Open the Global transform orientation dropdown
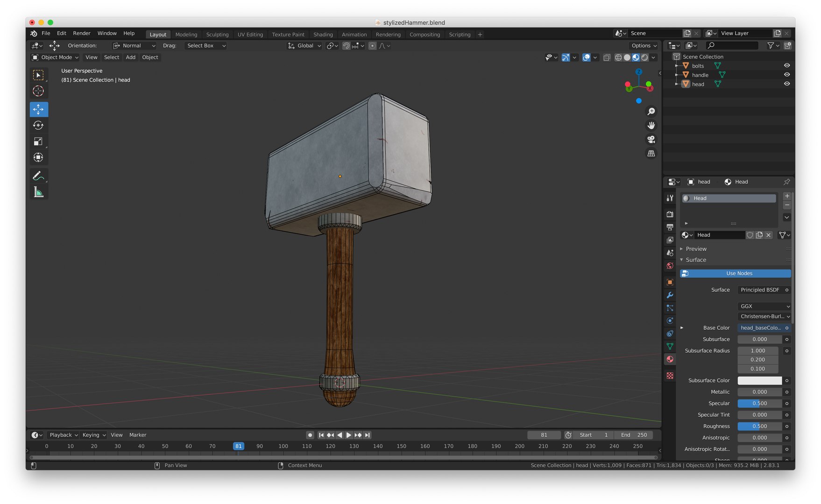Viewport: 821px width, 504px height. pos(304,46)
